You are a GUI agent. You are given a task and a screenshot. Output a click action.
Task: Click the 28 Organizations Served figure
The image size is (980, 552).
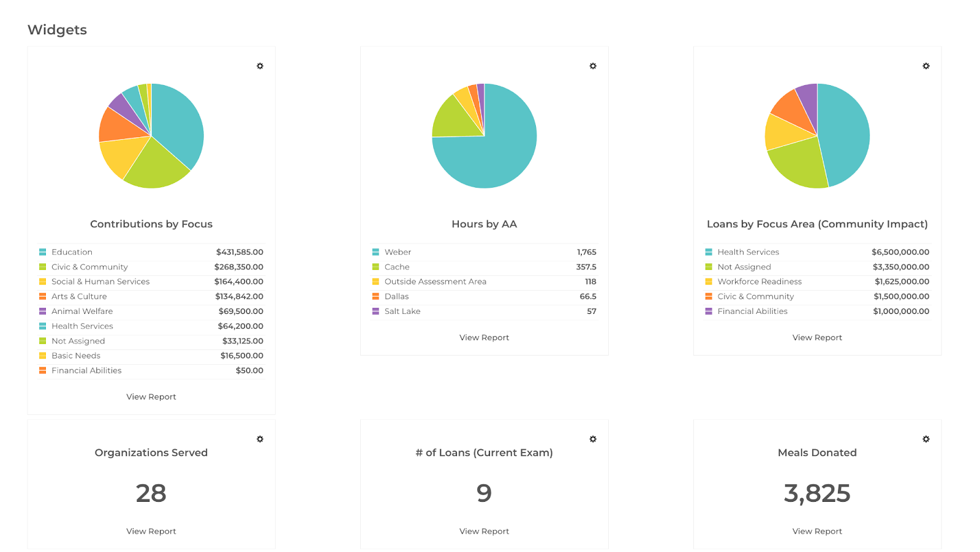pos(151,493)
